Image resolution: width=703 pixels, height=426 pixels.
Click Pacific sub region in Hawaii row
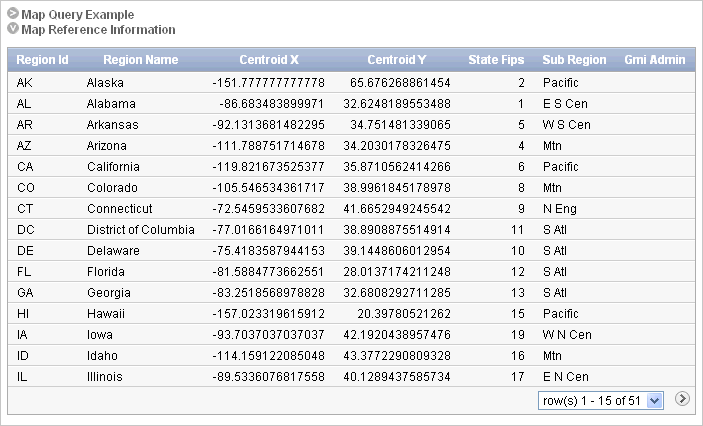560,313
